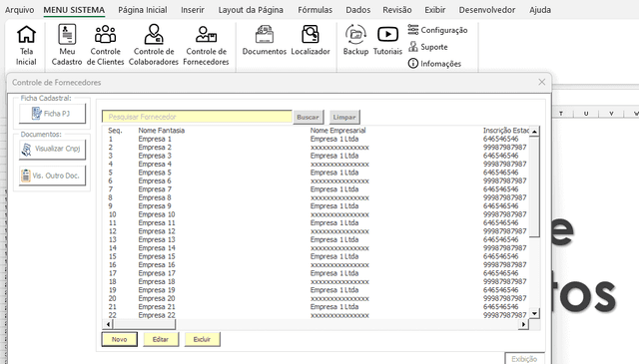
Task: Open the Ajuda tab
Action: [x=540, y=10]
